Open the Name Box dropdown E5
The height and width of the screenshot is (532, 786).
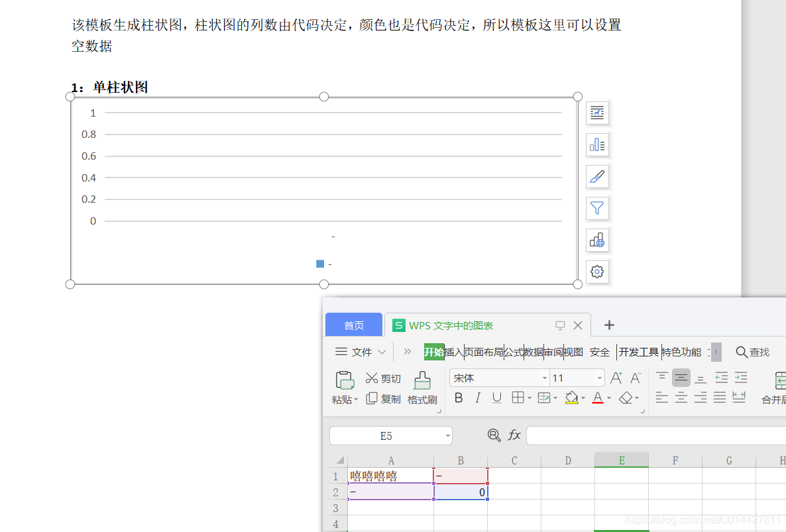(x=447, y=436)
